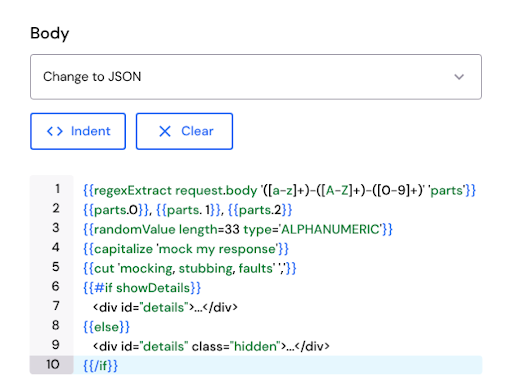Click line number 1 in gutter
This screenshot has height=384, width=512.
click(57, 189)
